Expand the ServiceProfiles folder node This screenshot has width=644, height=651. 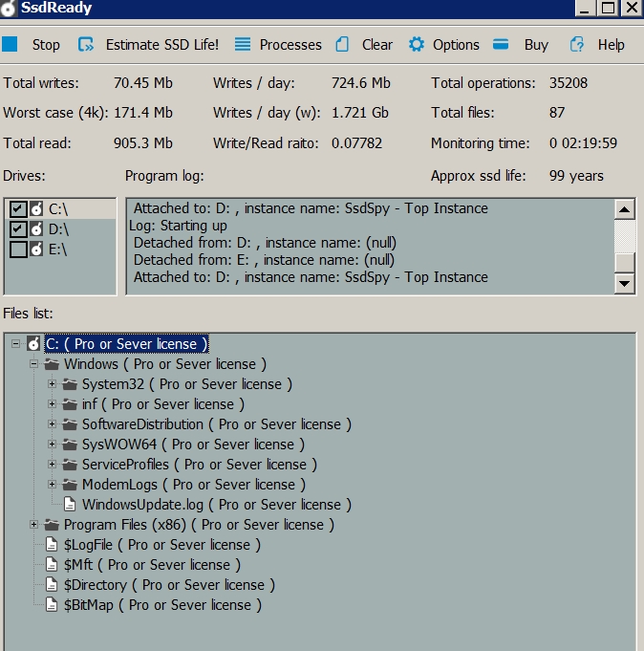[52, 465]
